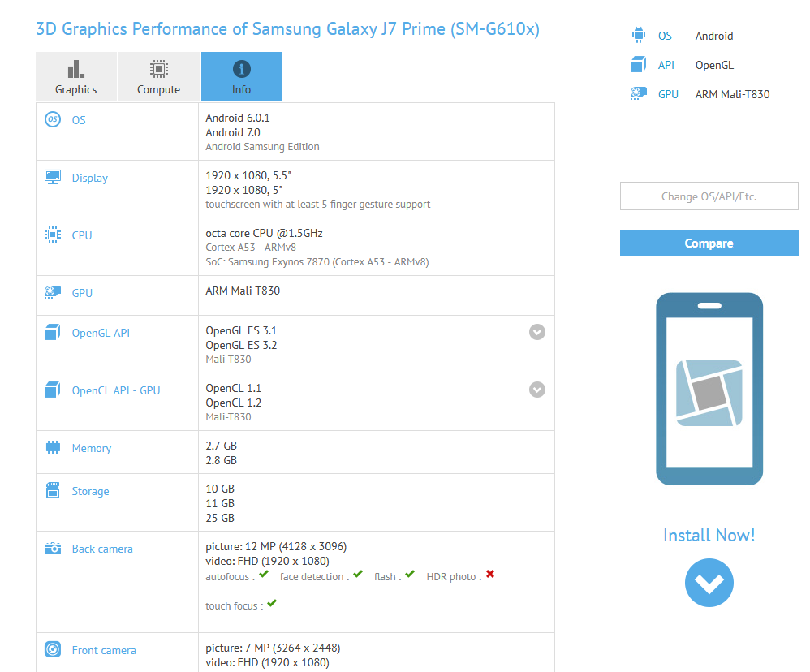Click the chip icon on the Compute tab
Image resolution: width=810 pixels, height=672 pixels.
158,69
